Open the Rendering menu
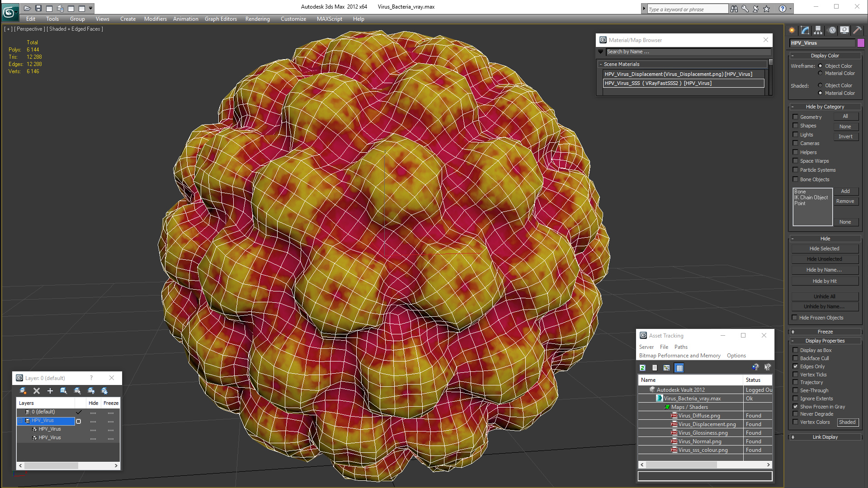Screen dimensions: 868x488 click(x=258, y=19)
